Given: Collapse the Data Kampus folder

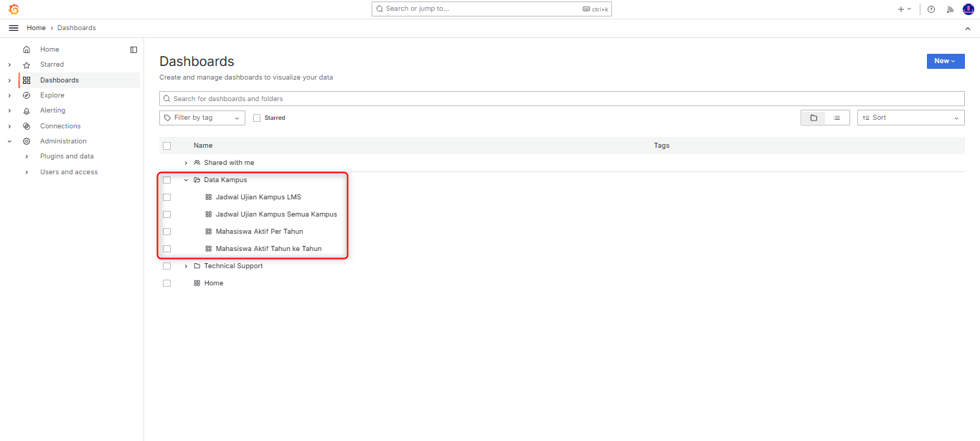Looking at the screenshot, I should (x=187, y=180).
